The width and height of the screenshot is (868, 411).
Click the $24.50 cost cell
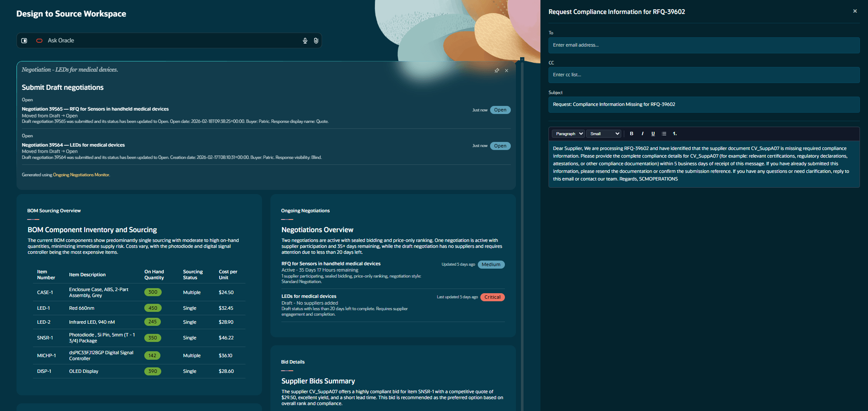[x=226, y=292]
